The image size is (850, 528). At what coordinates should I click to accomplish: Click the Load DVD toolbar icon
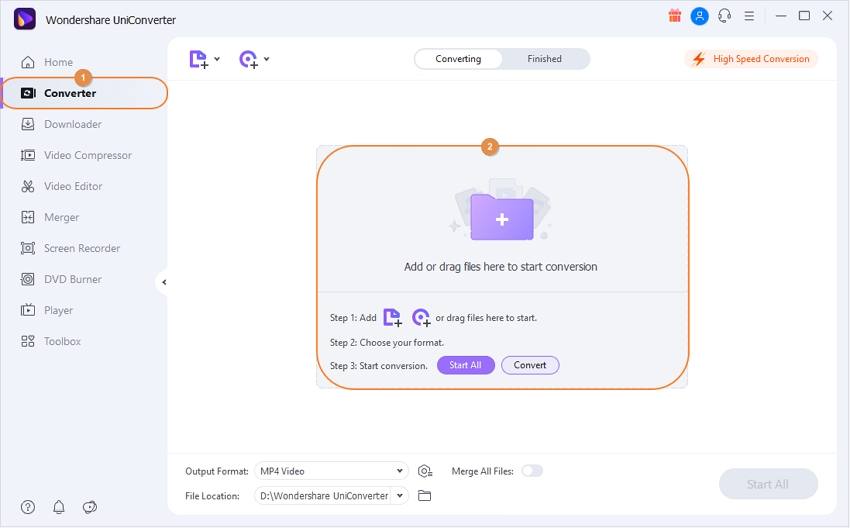(248, 59)
